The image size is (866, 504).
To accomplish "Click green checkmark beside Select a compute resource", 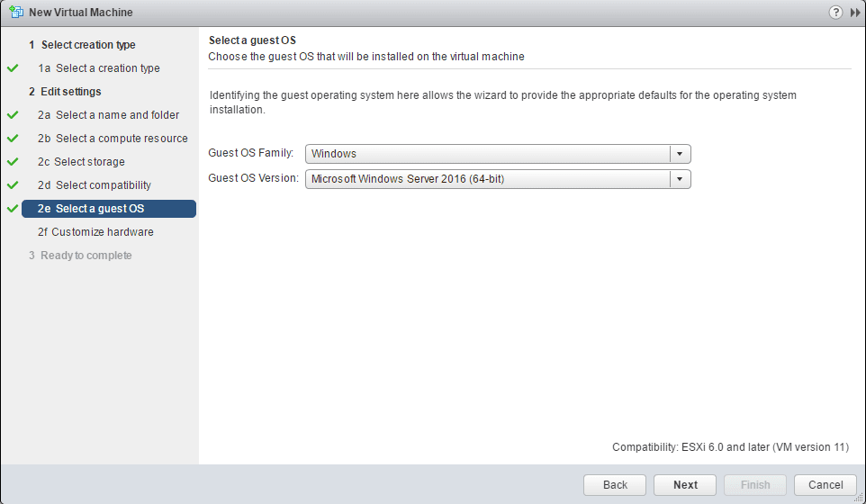I will pos(13,138).
